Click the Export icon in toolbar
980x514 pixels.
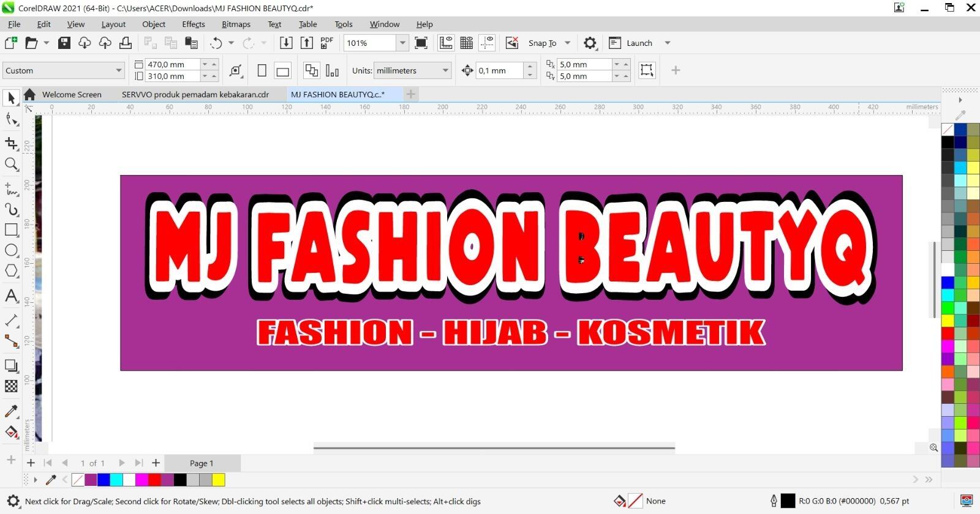306,43
